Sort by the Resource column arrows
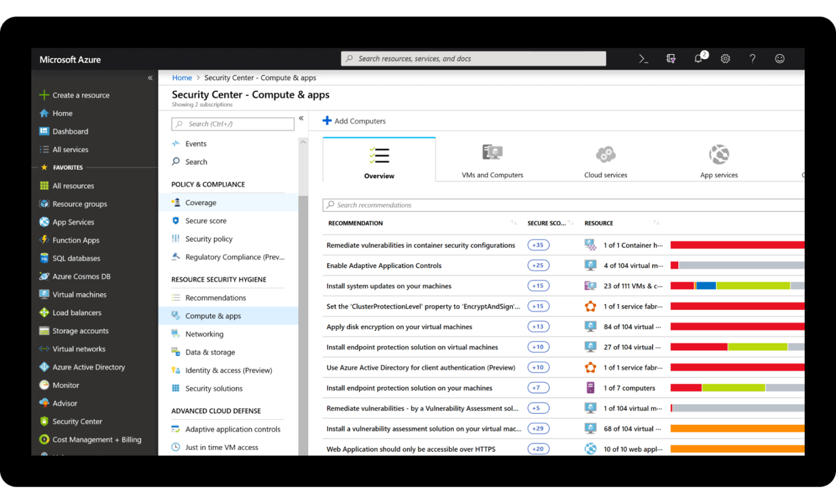The width and height of the screenshot is (836, 504). (x=656, y=223)
